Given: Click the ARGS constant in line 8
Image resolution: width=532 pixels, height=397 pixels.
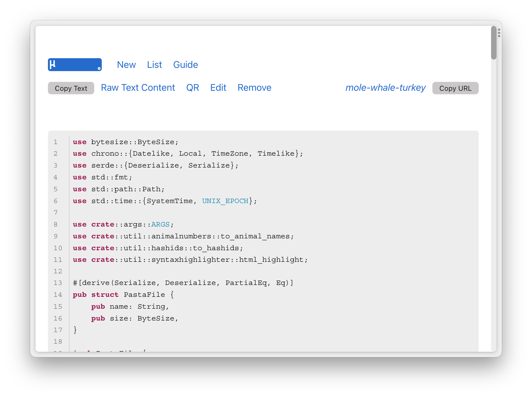Looking at the screenshot, I should 160,224.
